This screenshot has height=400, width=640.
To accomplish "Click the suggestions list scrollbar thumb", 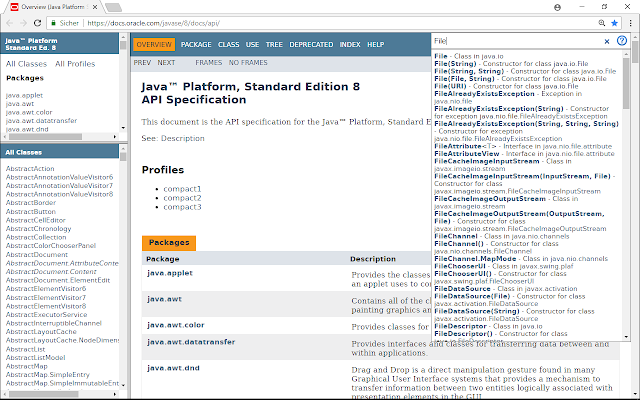I will tap(626, 84).
